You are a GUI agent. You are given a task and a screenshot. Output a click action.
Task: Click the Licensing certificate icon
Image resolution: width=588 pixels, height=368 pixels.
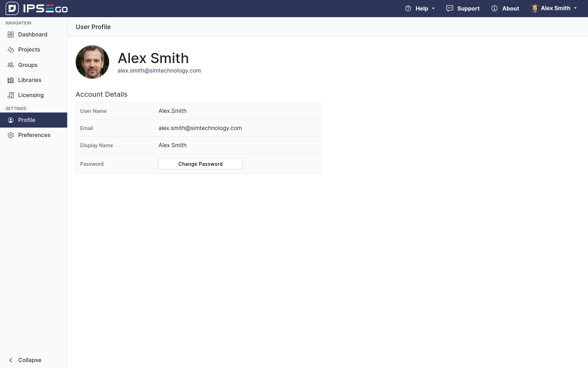coord(11,95)
